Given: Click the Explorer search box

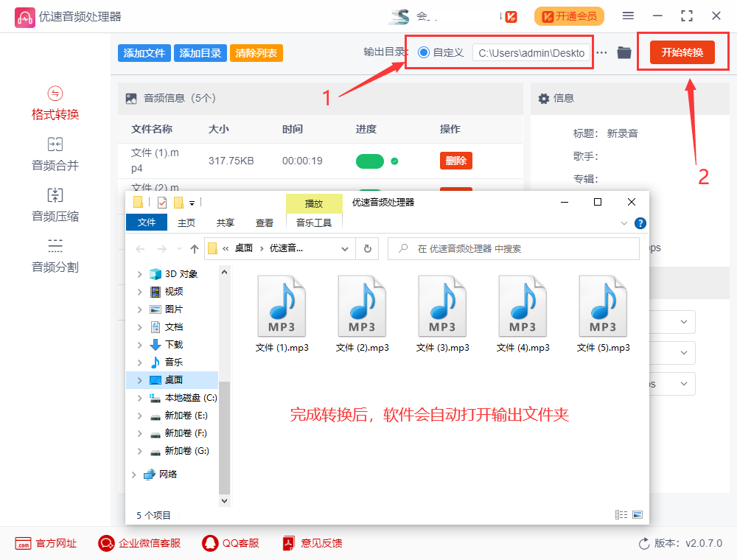Looking at the screenshot, I should point(514,248).
